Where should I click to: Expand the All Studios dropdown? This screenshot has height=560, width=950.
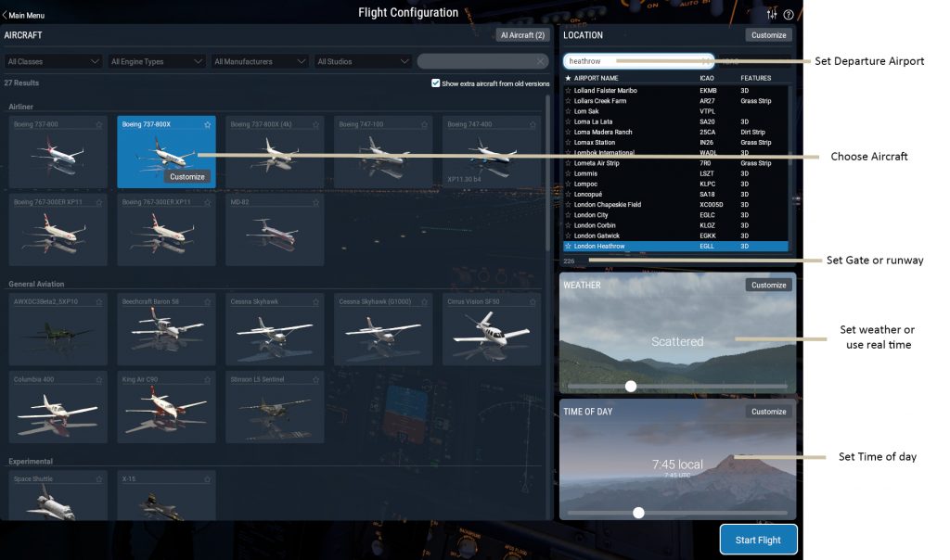(x=363, y=61)
